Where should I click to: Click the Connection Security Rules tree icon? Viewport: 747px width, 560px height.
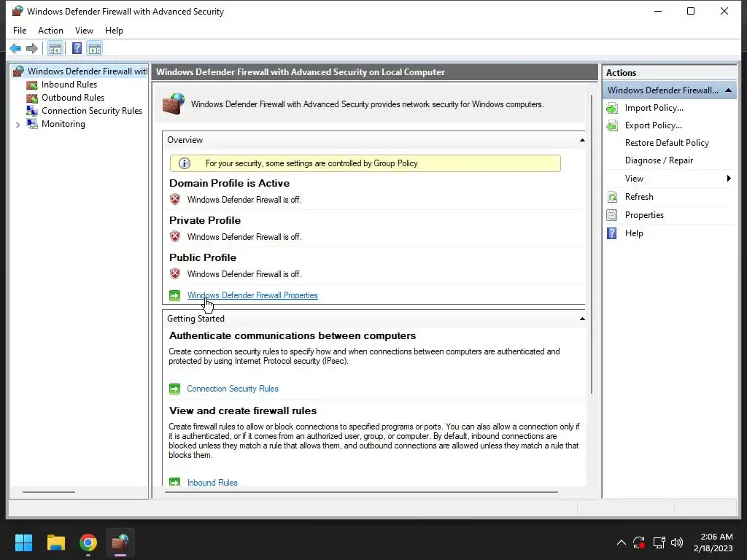32,111
